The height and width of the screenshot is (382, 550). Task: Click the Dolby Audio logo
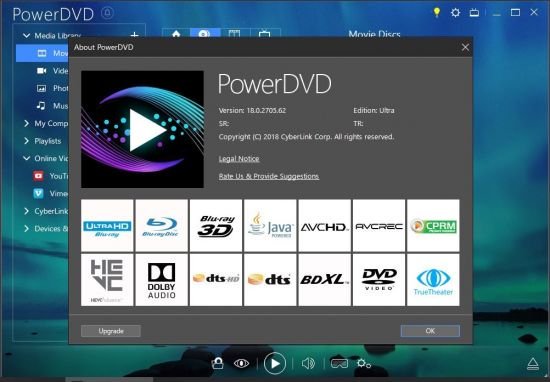[161, 280]
